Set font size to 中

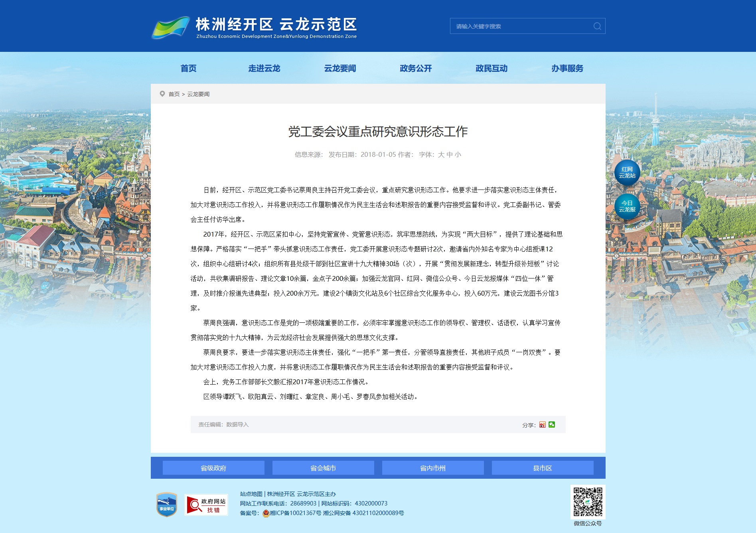coord(450,155)
